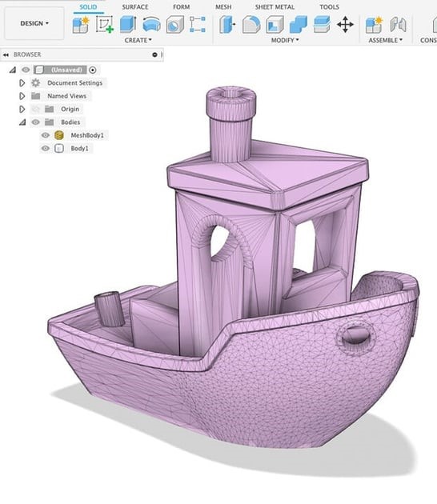Collapse the root (Unsaved) component tree
This screenshot has width=437, height=504.
point(12,70)
